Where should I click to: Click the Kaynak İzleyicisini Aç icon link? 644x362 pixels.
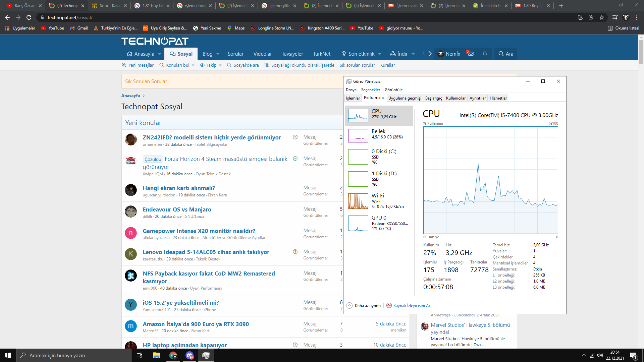click(389, 305)
